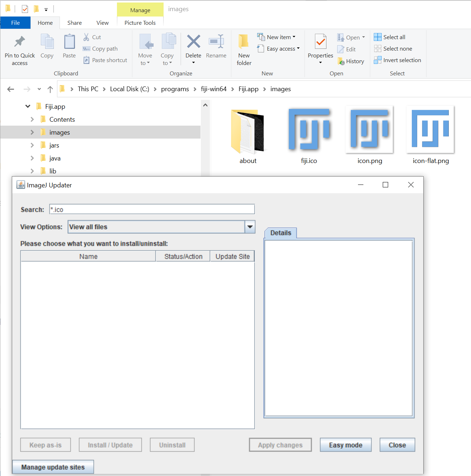Click the New folder icon
The height and width of the screenshot is (476, 471).
(244, 41)
